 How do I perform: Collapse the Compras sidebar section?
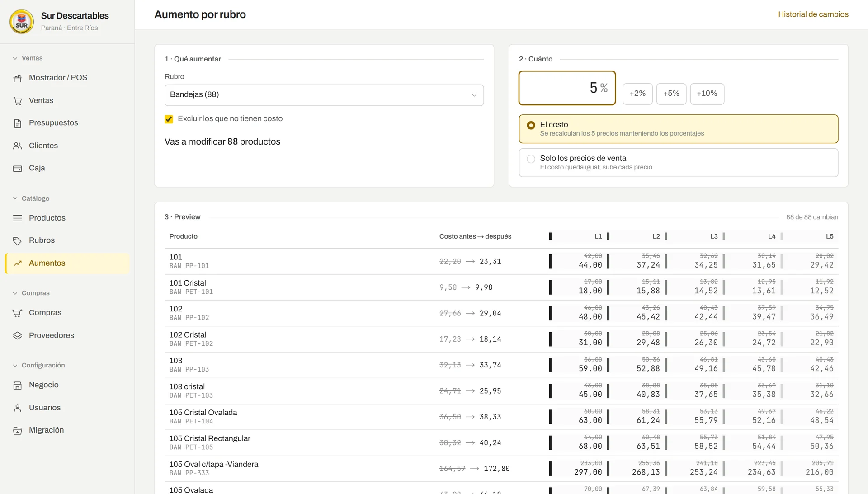[31, 293]
